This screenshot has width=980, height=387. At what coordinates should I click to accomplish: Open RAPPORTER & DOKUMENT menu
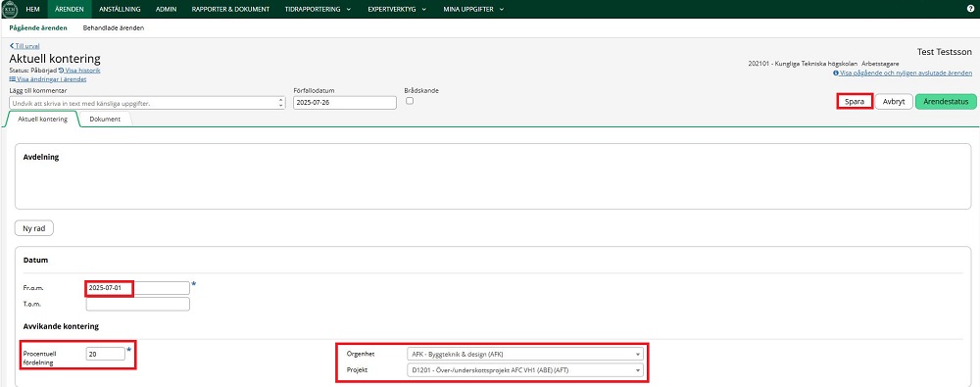coord(230,10)
